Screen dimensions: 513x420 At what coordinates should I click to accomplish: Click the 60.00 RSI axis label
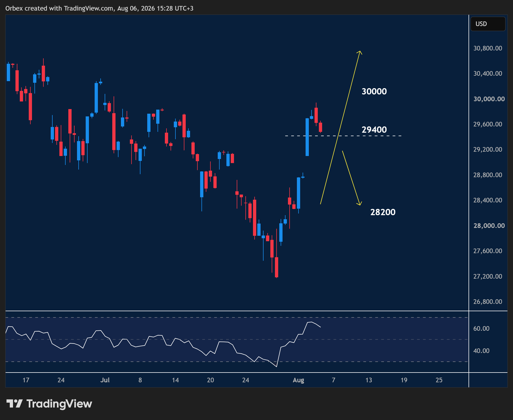coord(481,329)
